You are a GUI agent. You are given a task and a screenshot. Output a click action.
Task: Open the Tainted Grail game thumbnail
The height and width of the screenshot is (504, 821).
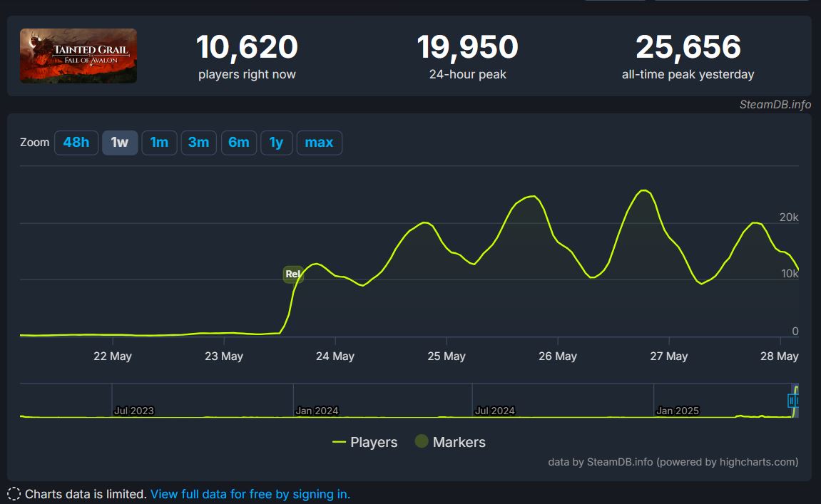[78, 56]
